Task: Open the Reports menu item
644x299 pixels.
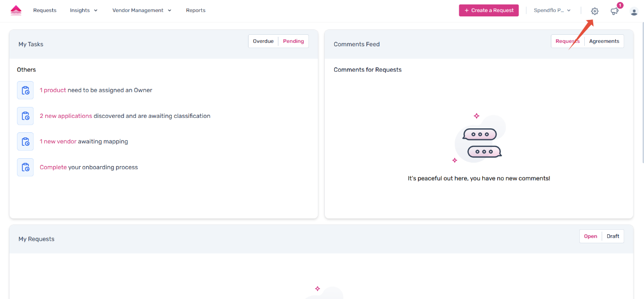Action: [x=196, y=10]
